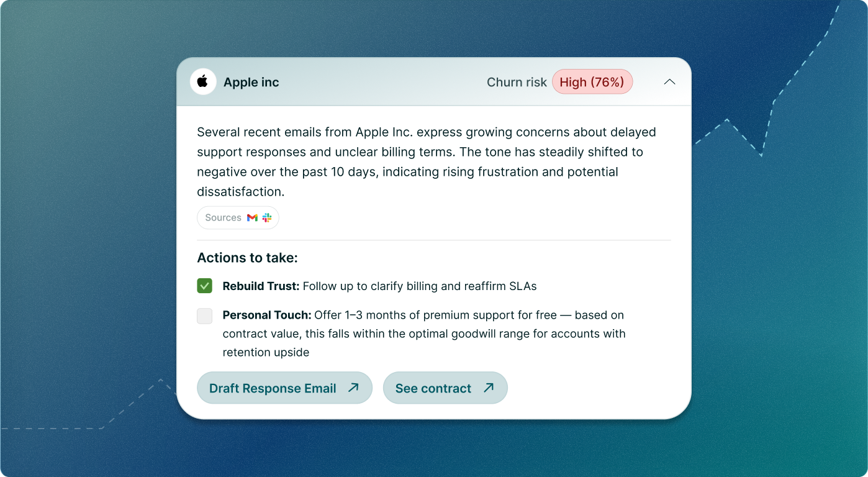Check the Personal Touch action
868x477 pixels.
(205, 316)
